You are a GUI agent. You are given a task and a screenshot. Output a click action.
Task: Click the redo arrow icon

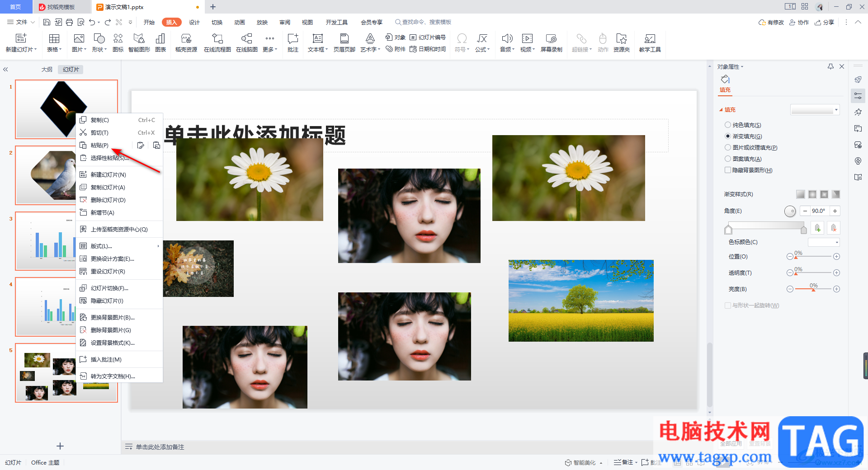[108, 22]
